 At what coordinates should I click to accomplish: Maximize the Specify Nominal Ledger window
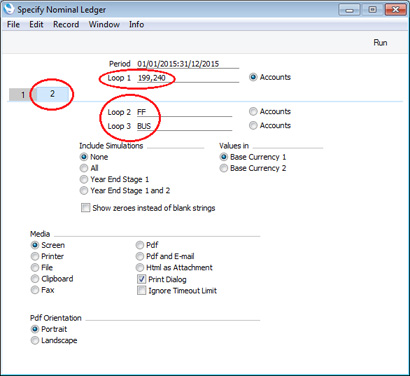click(372, 10)
